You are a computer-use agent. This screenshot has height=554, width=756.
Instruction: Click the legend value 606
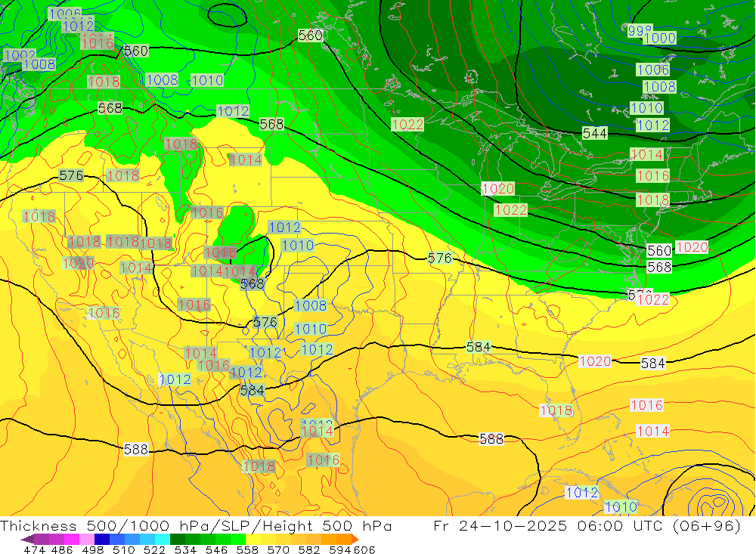[364, 549]
